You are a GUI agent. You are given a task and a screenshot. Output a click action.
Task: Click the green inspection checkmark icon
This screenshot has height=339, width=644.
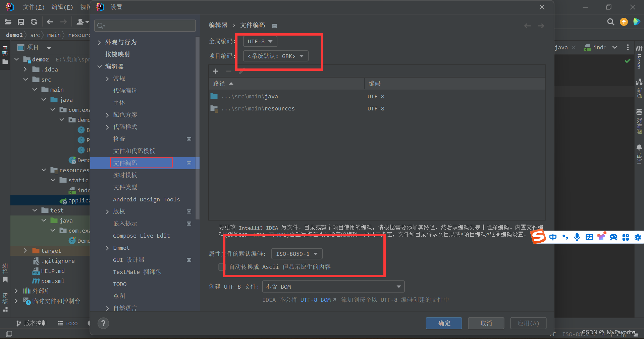[x=627, y=61]
